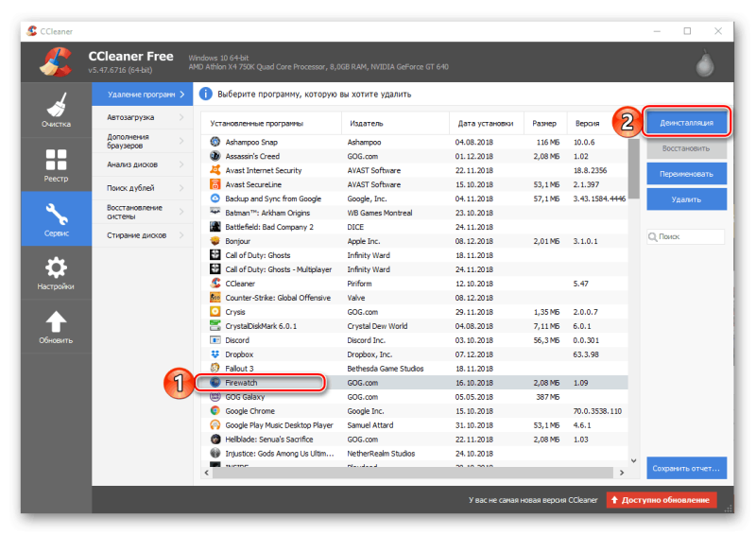Image resolution: width=756 pixels, height=535 pixels.
Task: Click the blue info icon
Action: (x=205, y=94)
